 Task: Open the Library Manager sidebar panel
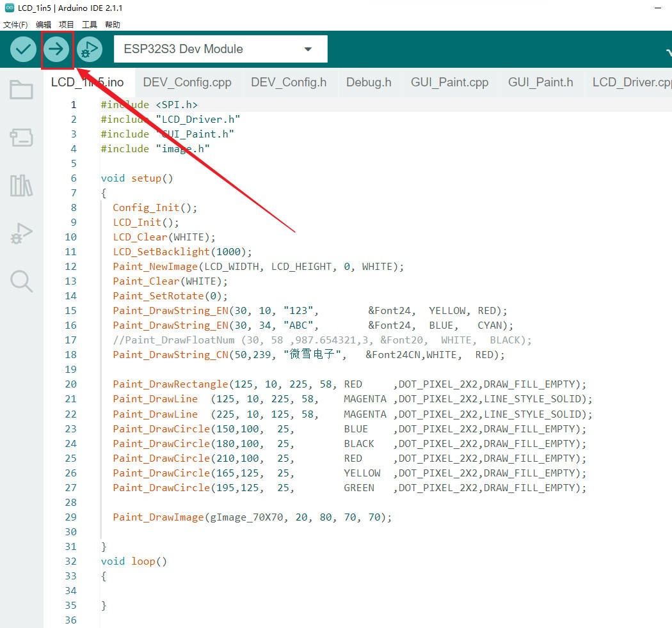point(21,185)
